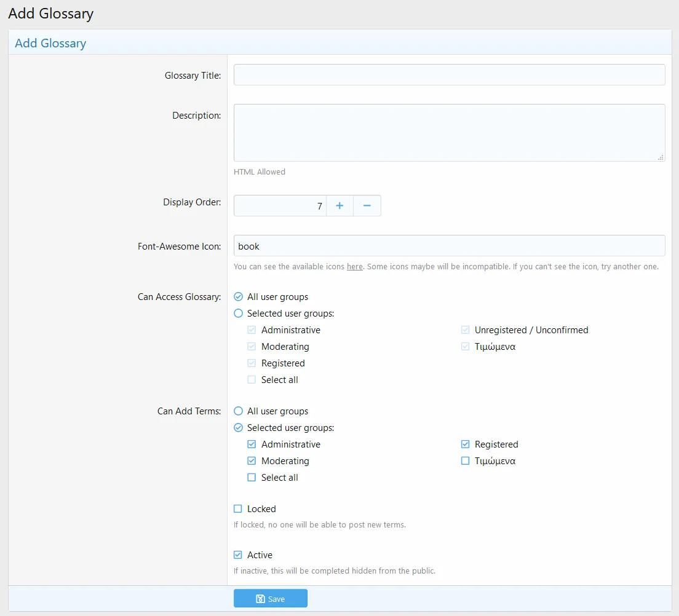
Task: Click into the Glossary Title field
Action: coord(449,75)
